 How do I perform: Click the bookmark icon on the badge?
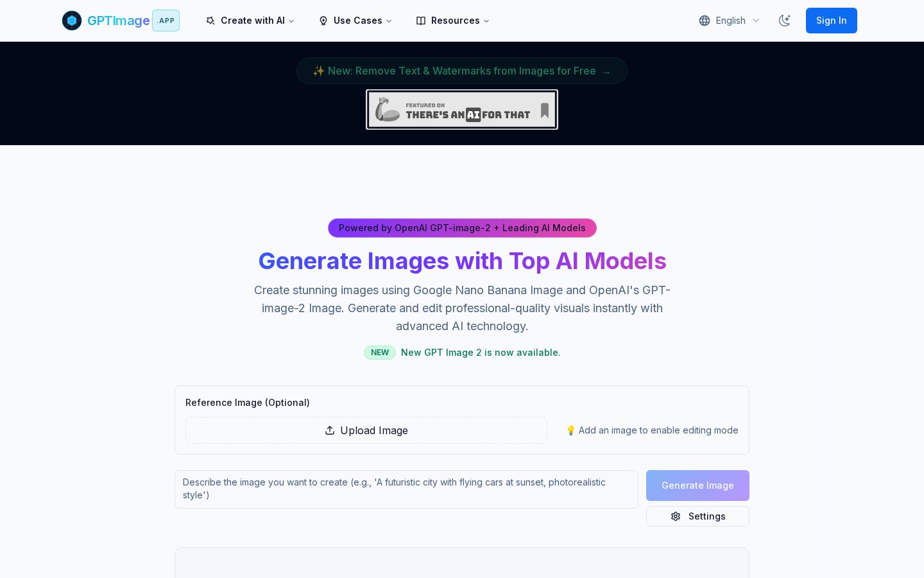pyautogui.click(x=545, y=110)
